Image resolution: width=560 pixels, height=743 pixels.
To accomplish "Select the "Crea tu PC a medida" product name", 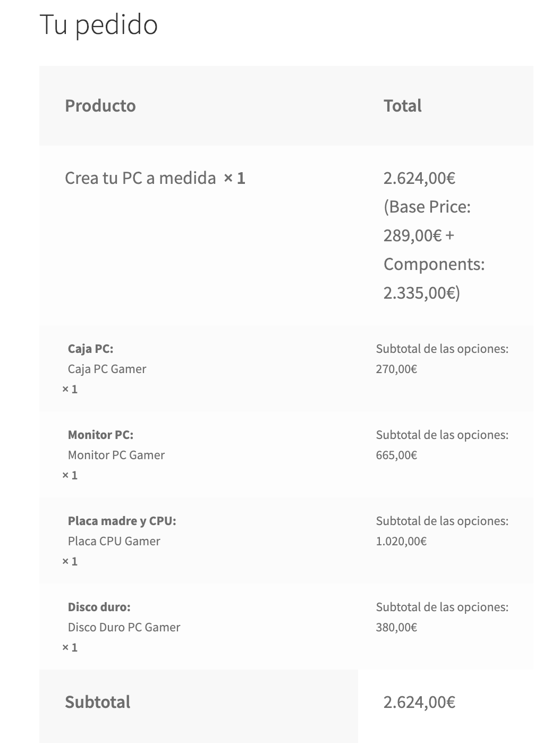I will (x=140, y=178).
